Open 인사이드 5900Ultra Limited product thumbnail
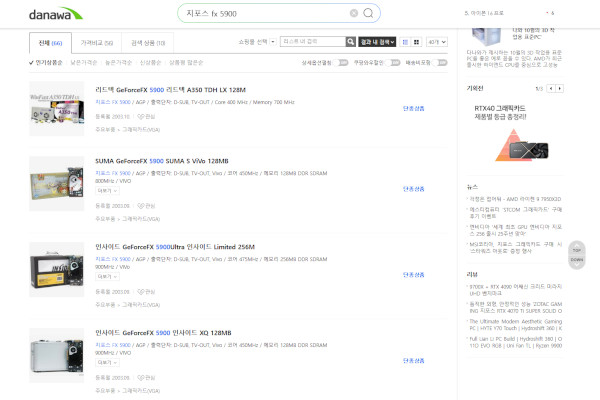600x400 pixels. (x=57, y=269)
